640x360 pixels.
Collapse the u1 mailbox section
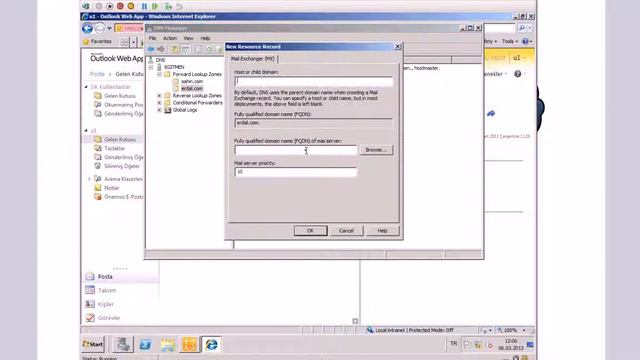tap(86, 131)
